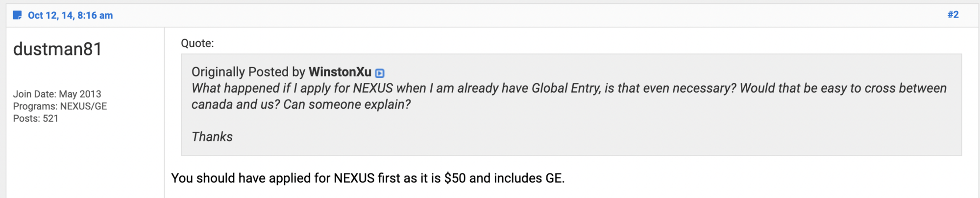
Task: Click the quoted line Can someone explain?
Action: (347, 104)
